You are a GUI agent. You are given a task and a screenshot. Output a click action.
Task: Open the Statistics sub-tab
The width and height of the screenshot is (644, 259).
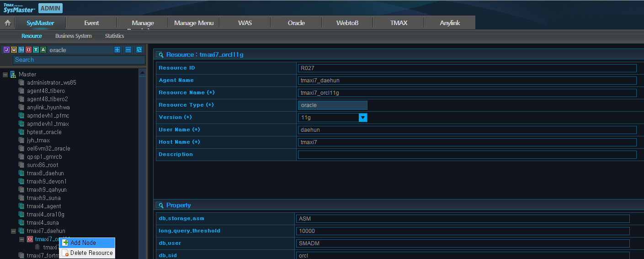(114, 36)
